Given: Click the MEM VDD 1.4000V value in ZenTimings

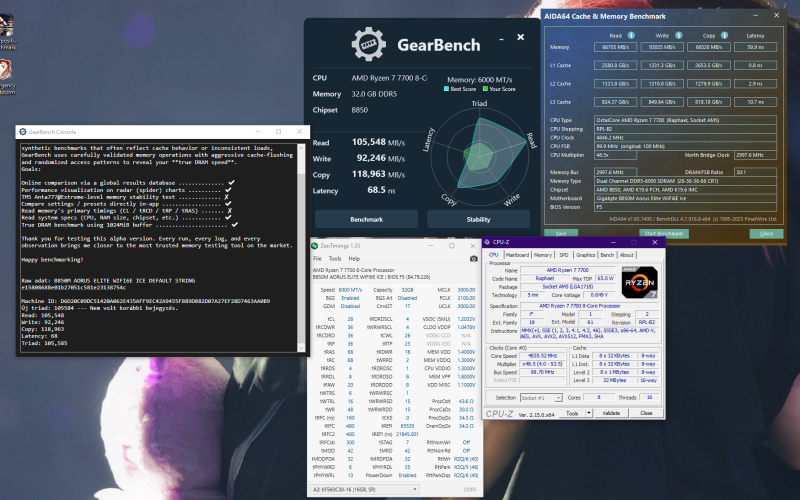Looking at the screenshot, I should 466,352.
